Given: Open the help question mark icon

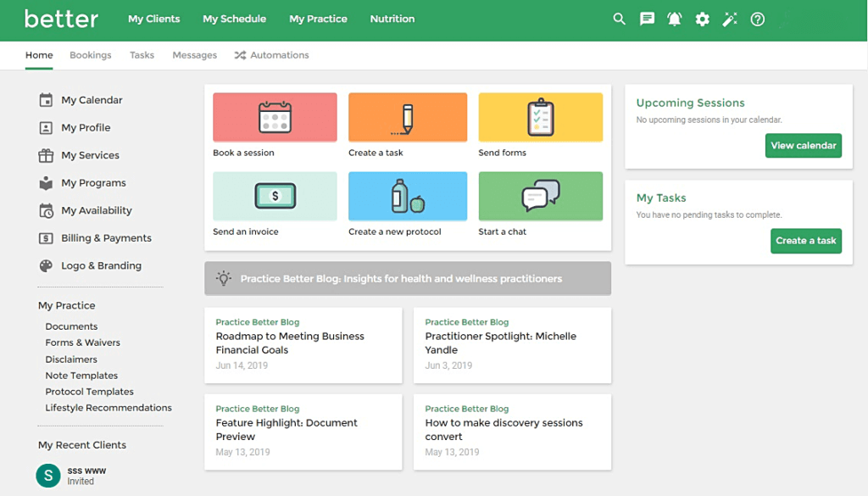Looking at the screenshot, I should [x=757, y=20].
